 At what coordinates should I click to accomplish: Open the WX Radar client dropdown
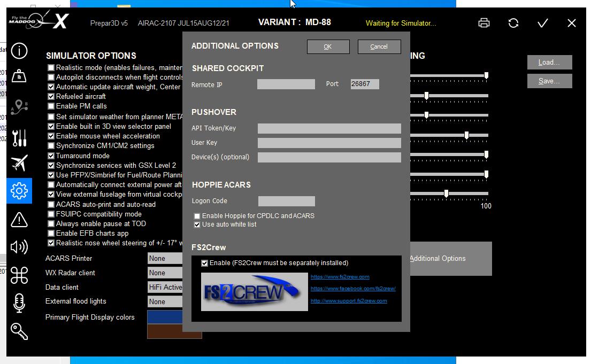click(165, 273)
